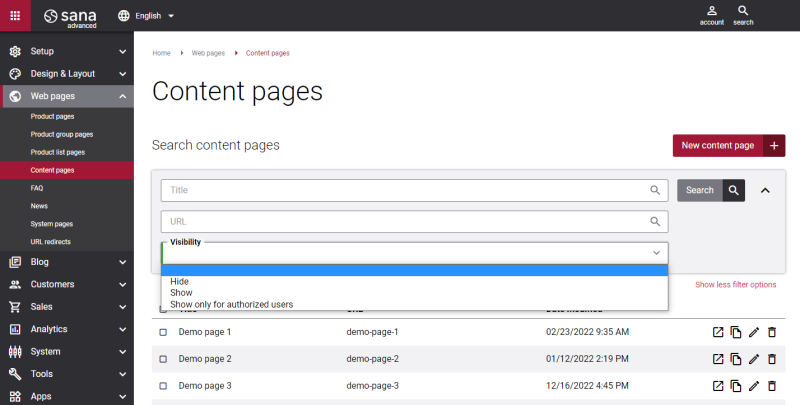Expand the Sales section chevron
Image resolution: width=800 pixels, height=405 pixels.
122,307
